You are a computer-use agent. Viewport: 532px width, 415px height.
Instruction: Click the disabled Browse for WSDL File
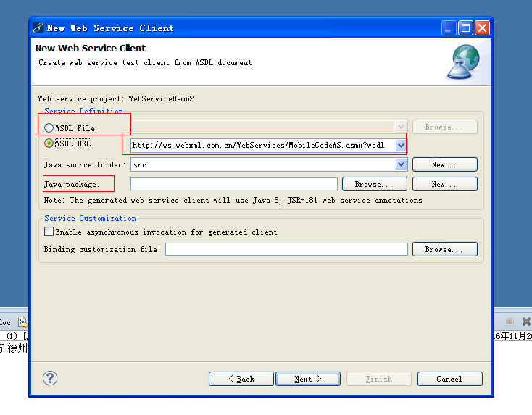click(445, 127)
